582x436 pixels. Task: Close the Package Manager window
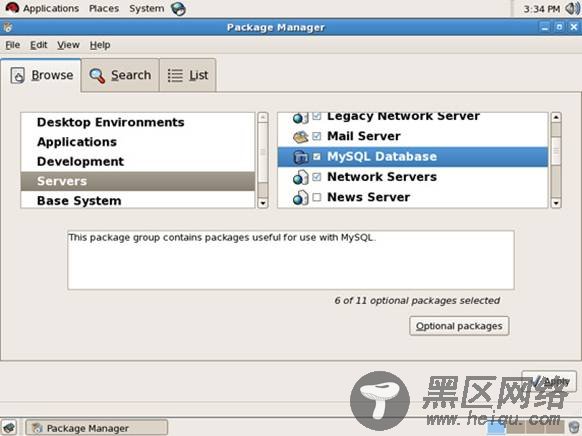[x=574, y=27]
